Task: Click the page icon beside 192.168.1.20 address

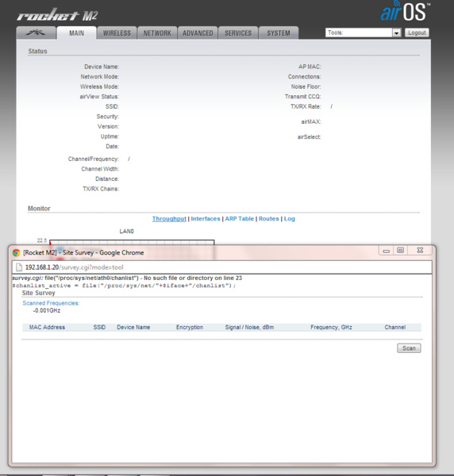Action: (x=19, y=267)
